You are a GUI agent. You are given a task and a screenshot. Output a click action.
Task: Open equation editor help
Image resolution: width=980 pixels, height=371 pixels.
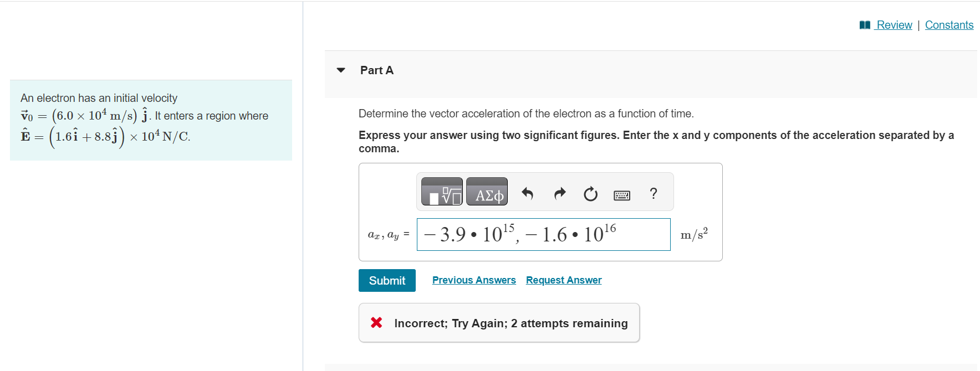click(x=653, y=194)
